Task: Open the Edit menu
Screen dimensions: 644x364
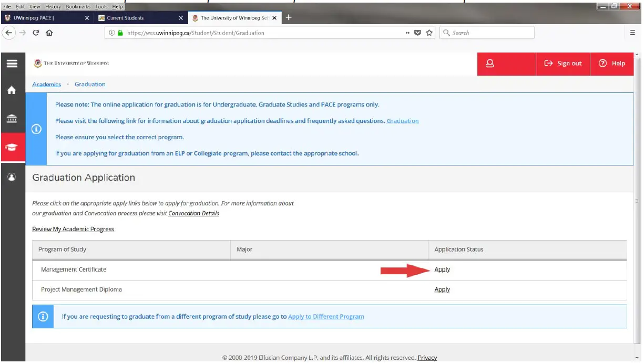Action: pos(21,7)
